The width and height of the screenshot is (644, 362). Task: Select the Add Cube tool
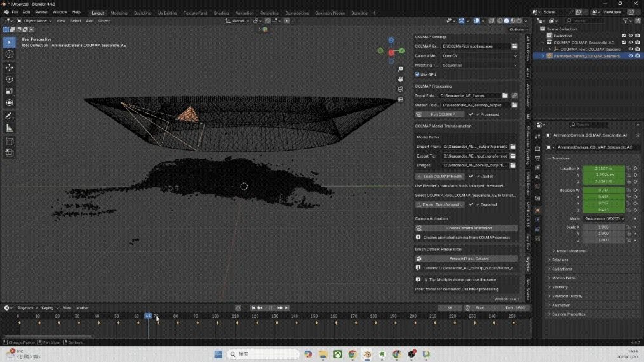9,142
